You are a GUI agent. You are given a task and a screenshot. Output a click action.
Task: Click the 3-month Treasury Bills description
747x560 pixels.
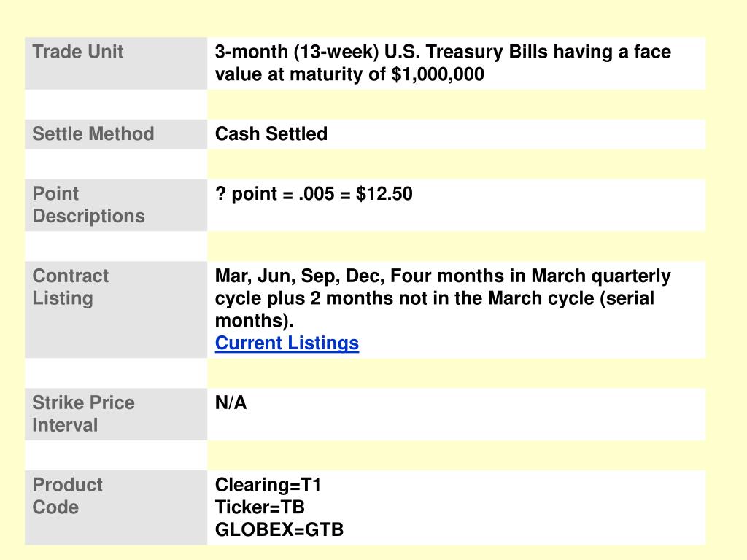(443, 63)
